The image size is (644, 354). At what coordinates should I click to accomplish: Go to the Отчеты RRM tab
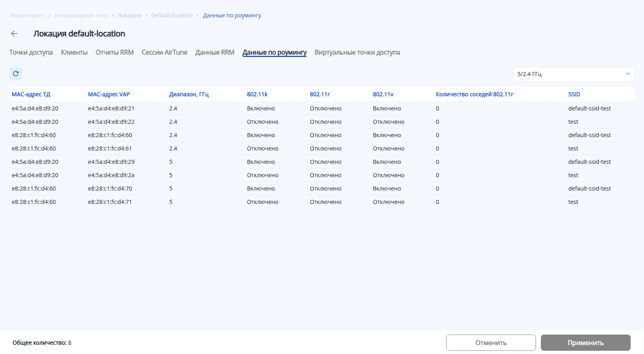(114, 53)
